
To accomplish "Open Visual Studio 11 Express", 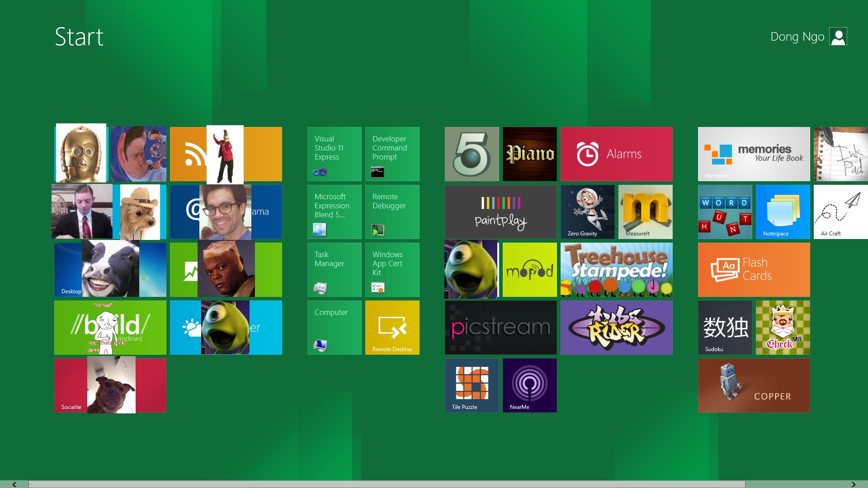I will tap(334, 154).
